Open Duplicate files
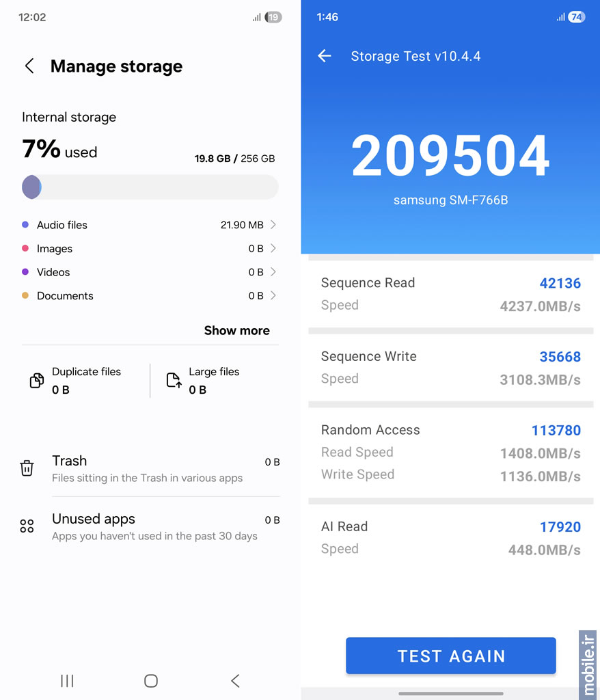The image size is (600, 700). point(86,380)
